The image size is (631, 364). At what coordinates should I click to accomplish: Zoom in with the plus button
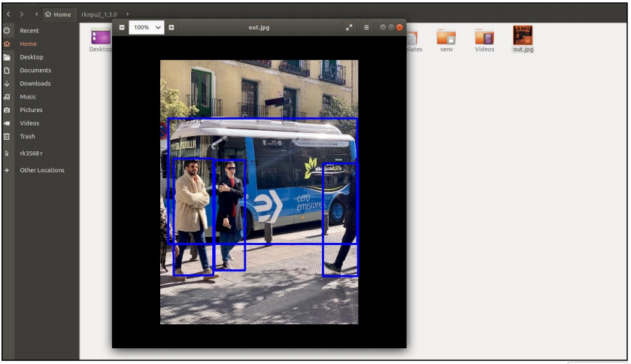click(x=171, y=27)
